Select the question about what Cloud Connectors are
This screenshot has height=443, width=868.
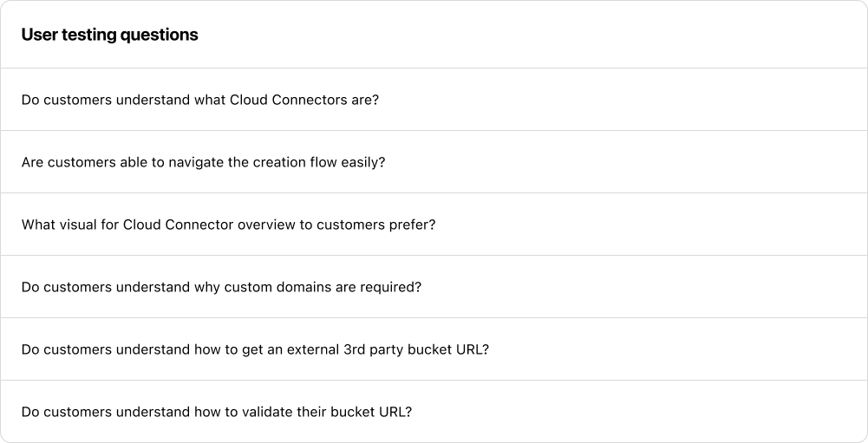point(200,100)
